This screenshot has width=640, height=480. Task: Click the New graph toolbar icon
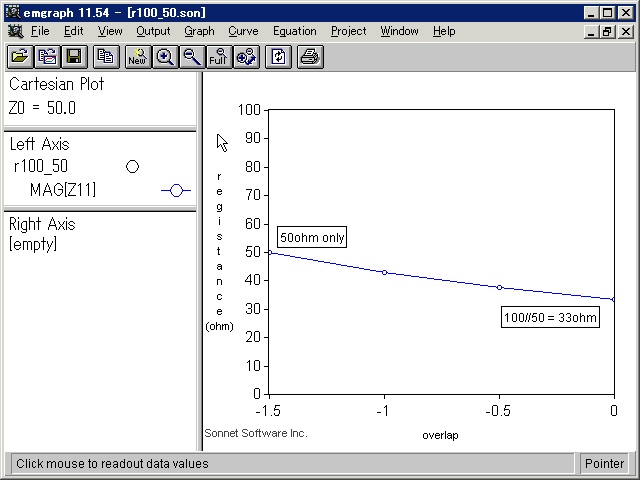[x=138, y=57]
